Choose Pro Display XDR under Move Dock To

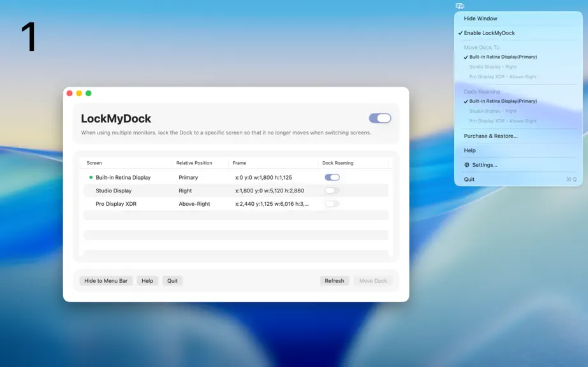click(503, 76)
